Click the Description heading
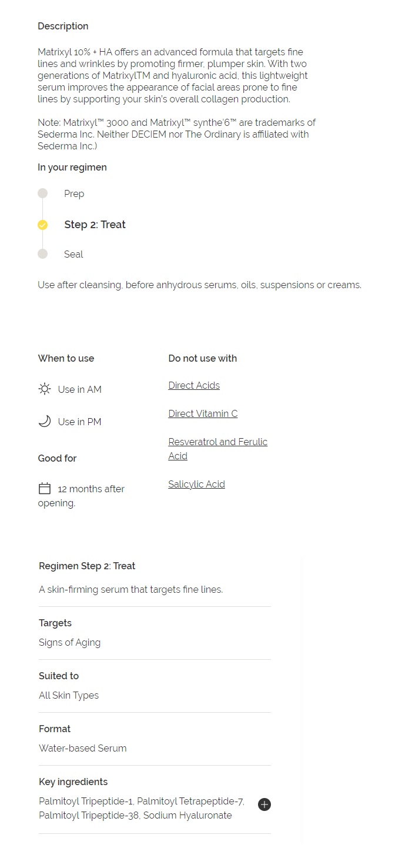The width and height of the screenshot is (402, 868). (x=63, y=26)
